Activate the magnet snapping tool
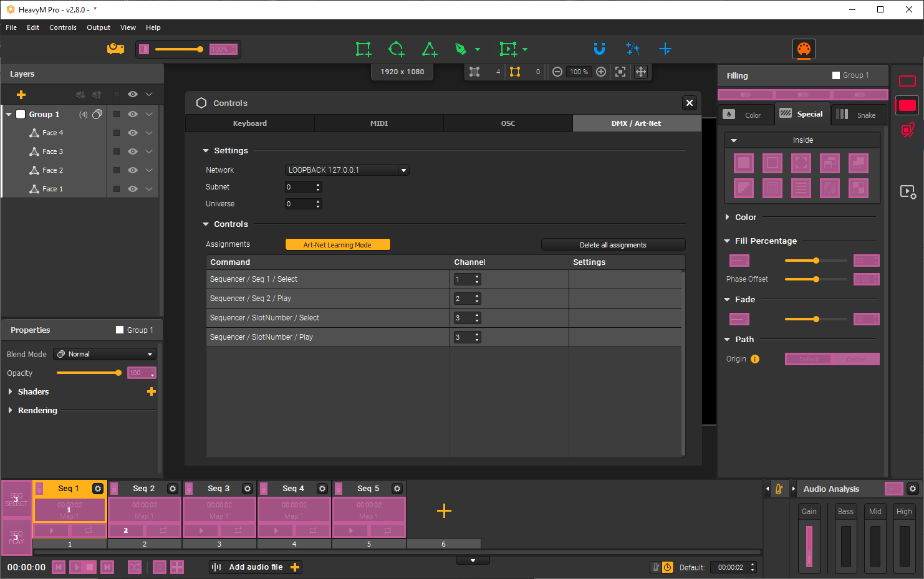 pyautogui.click(x=599, y=49)
